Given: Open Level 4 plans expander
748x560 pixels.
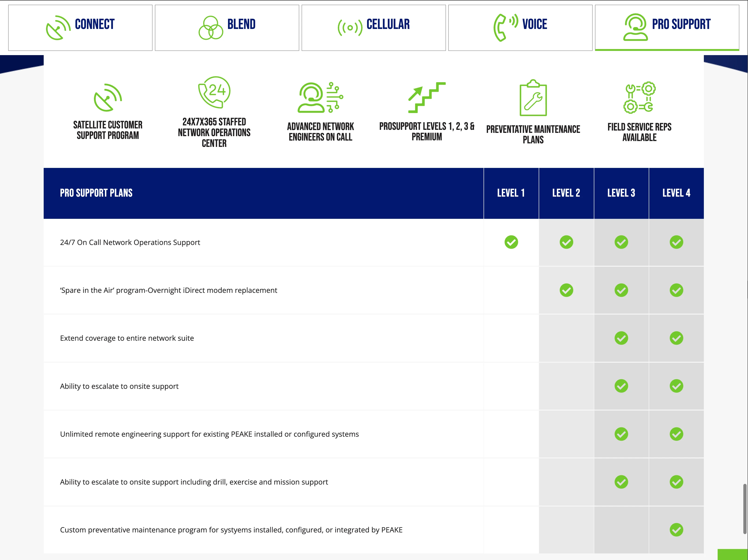Looking at the screenshot, I should 676,193.
